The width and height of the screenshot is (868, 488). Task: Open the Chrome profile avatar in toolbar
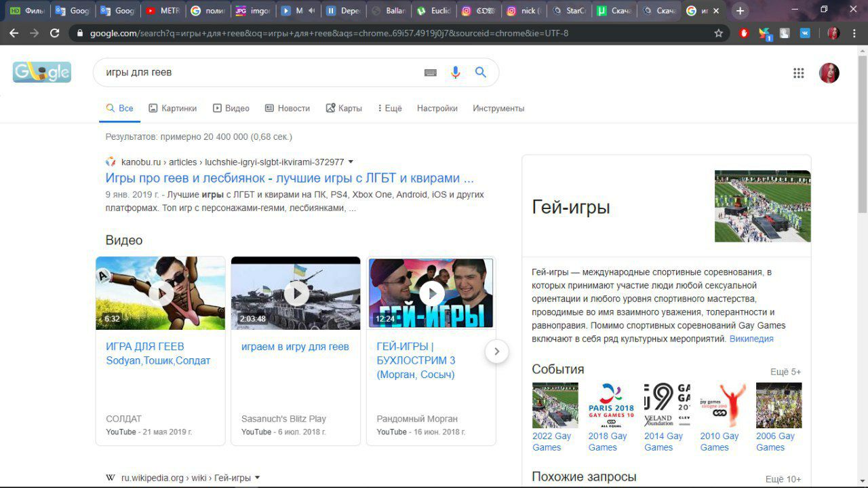pyautogui.click(x=833, y=33)
